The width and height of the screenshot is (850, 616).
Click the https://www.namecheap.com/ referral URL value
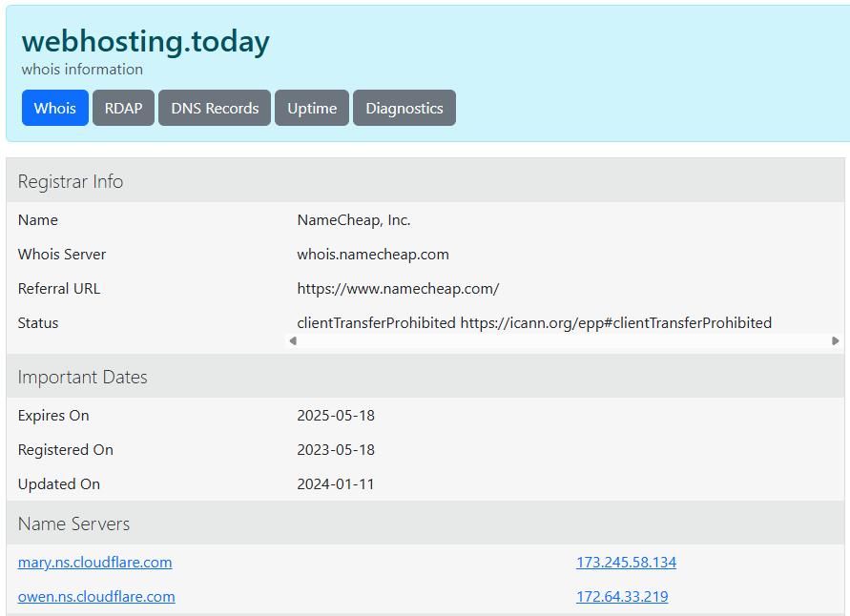398,289
